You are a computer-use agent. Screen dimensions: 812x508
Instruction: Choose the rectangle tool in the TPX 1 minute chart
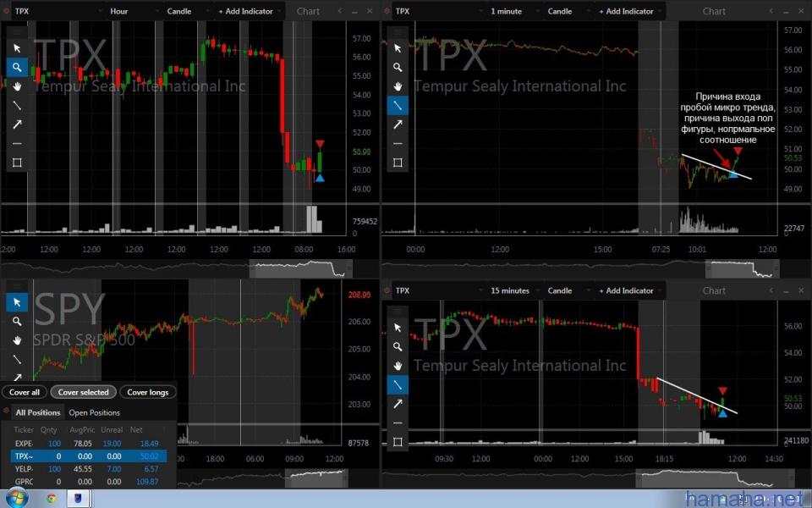click(398, 163)
